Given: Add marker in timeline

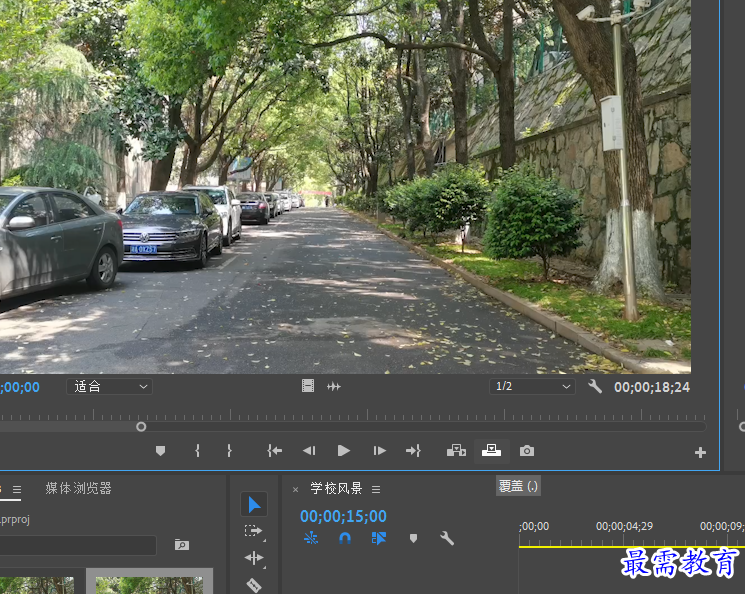Looking at the screenshot, I should click(413, 538).
